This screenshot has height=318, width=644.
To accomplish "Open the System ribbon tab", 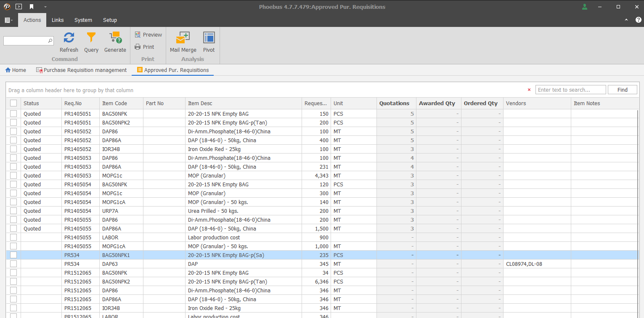I will tap(83, 20).
